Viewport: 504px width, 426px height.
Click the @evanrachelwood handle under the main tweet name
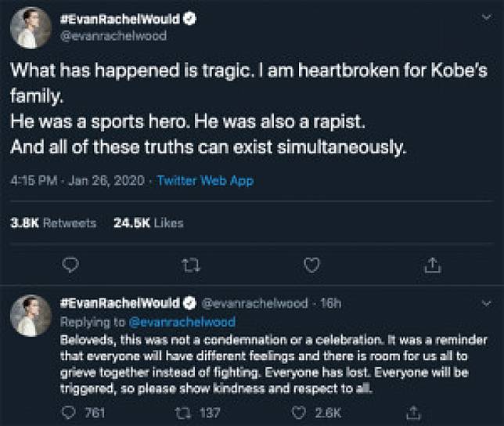113,36
